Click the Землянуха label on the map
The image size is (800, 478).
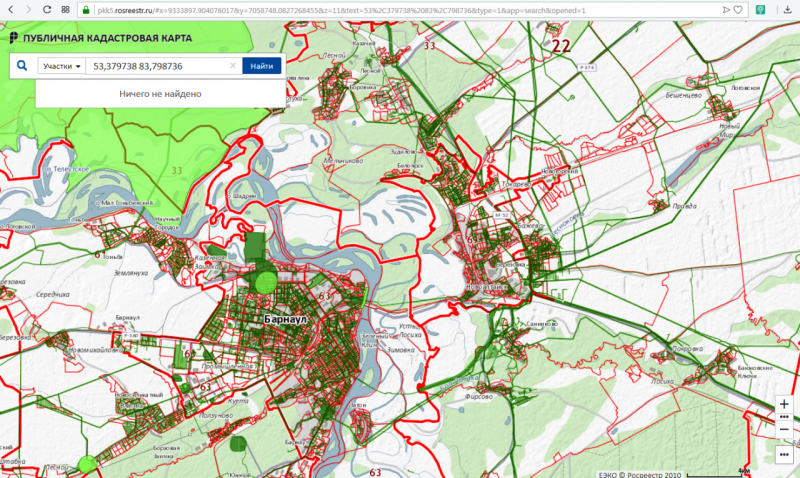131,273
